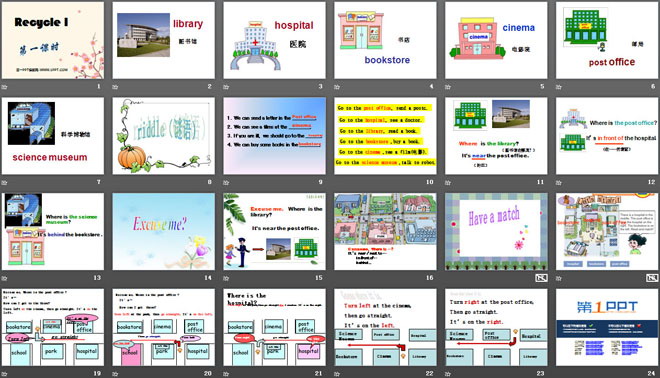Select the 'science museum' slide thumbnail
The image size is (660, 378).
[53, 136]
